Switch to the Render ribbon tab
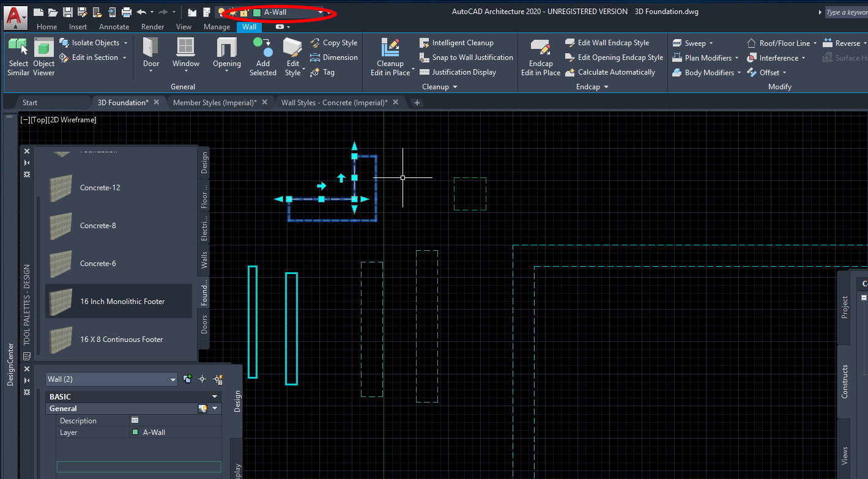Image resolution: width=868 pixels, height=479 pixels. pyautogui.click(x=152, y=26)
